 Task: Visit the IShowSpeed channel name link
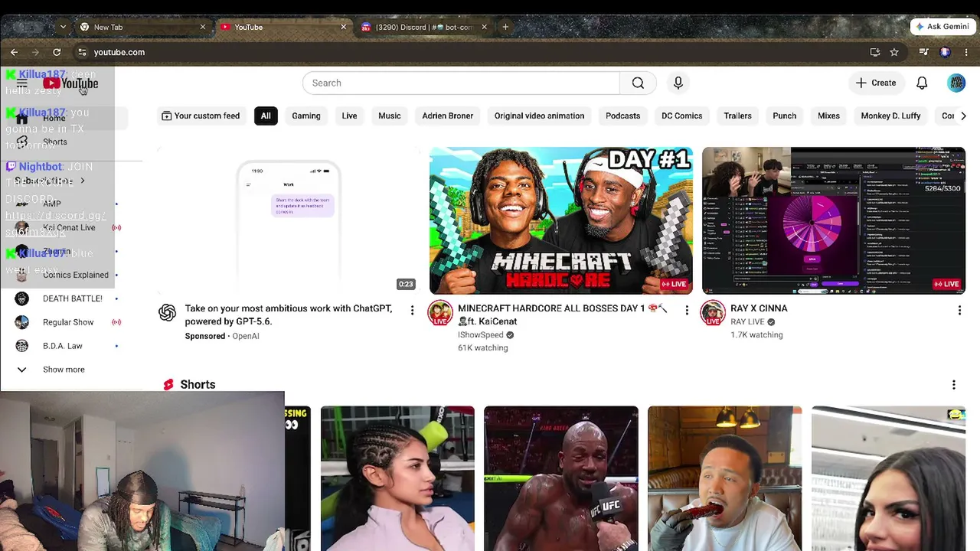click(x=481, y=334)
